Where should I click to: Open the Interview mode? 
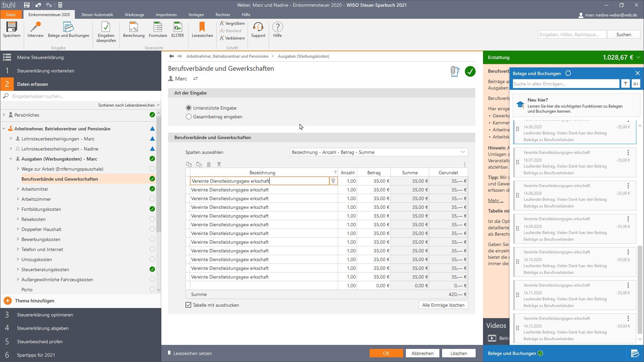(35, 29)
